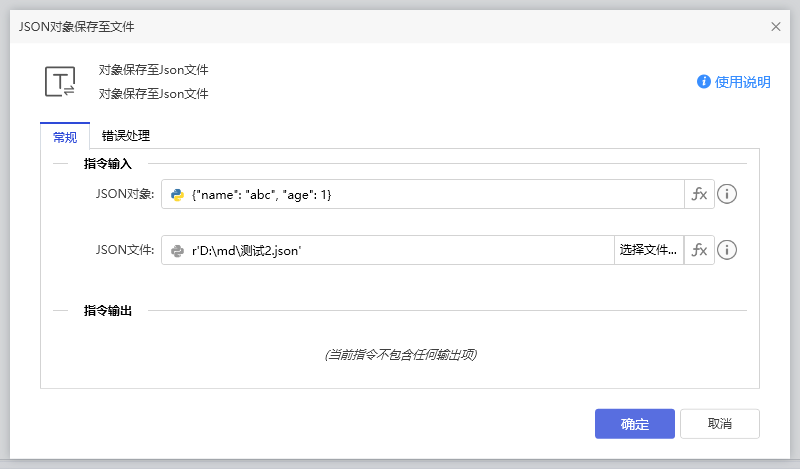Screen dimensions: 800x469
Task: Click the 指令输入 section header
Action: [115, 163]
